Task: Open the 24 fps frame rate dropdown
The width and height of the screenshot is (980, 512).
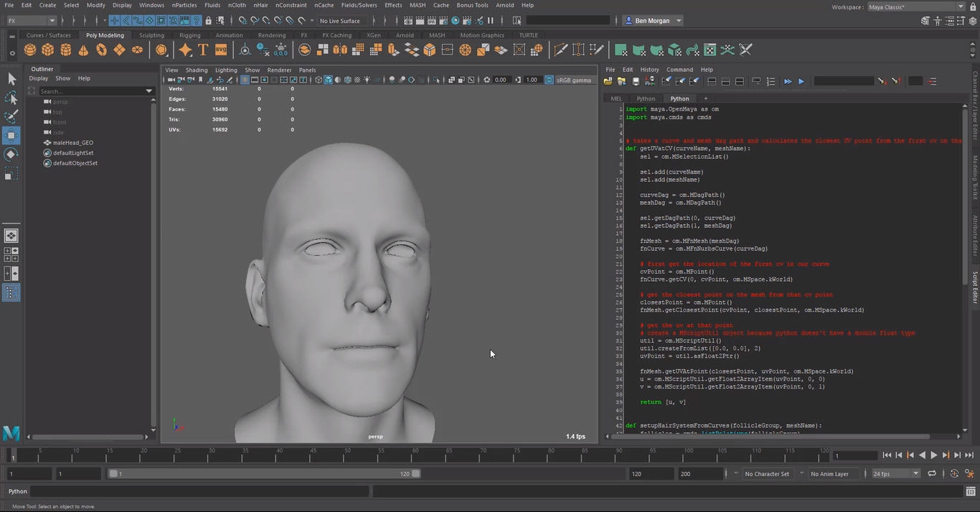Action: (x=895, y=474)
